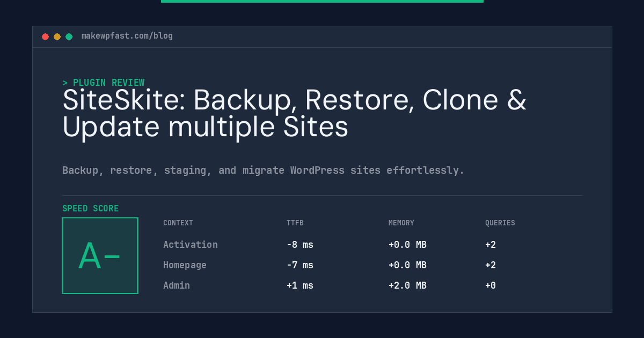Screen dimensions: 644x338
Task: Click the QUERIES column header
Action: (500, 223)
